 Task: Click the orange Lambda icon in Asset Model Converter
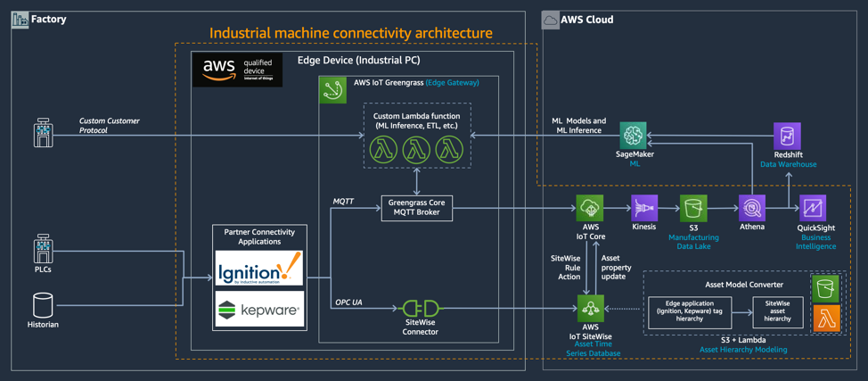pyautogui.click(x=827, y=318)
